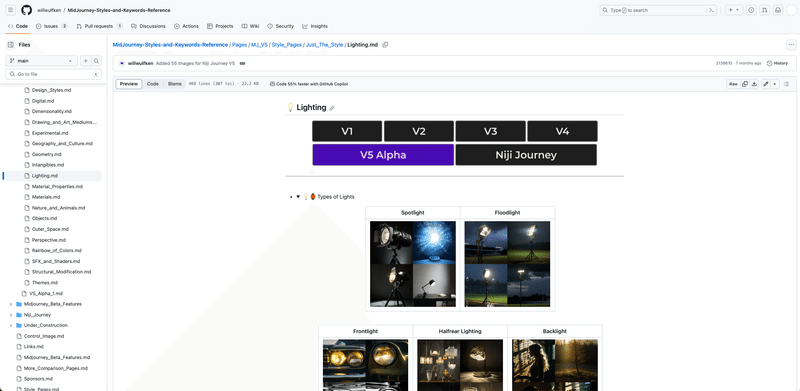Click the V1 version button
Screen dimensions: 800x391
click(x=347, y=131)
